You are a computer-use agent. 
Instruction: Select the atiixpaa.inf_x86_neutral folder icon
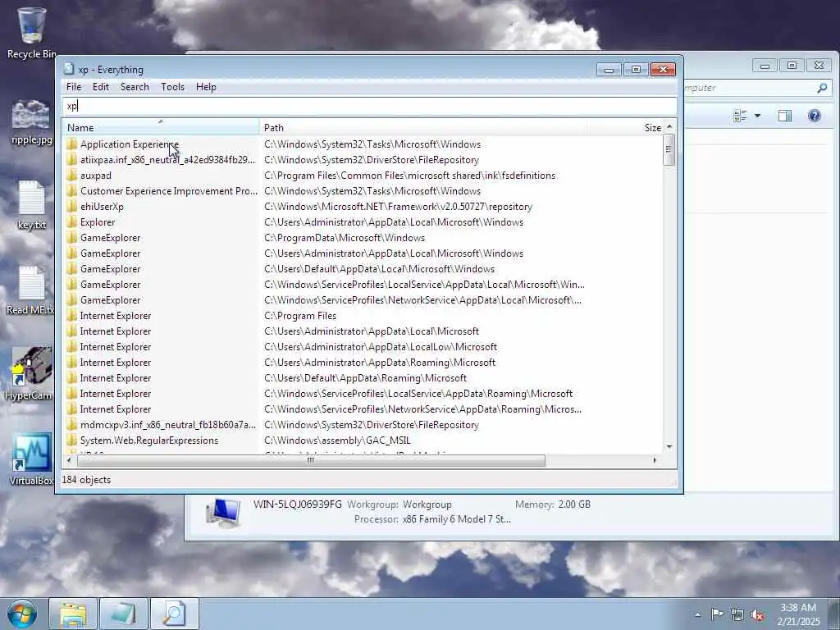(72, 160)
